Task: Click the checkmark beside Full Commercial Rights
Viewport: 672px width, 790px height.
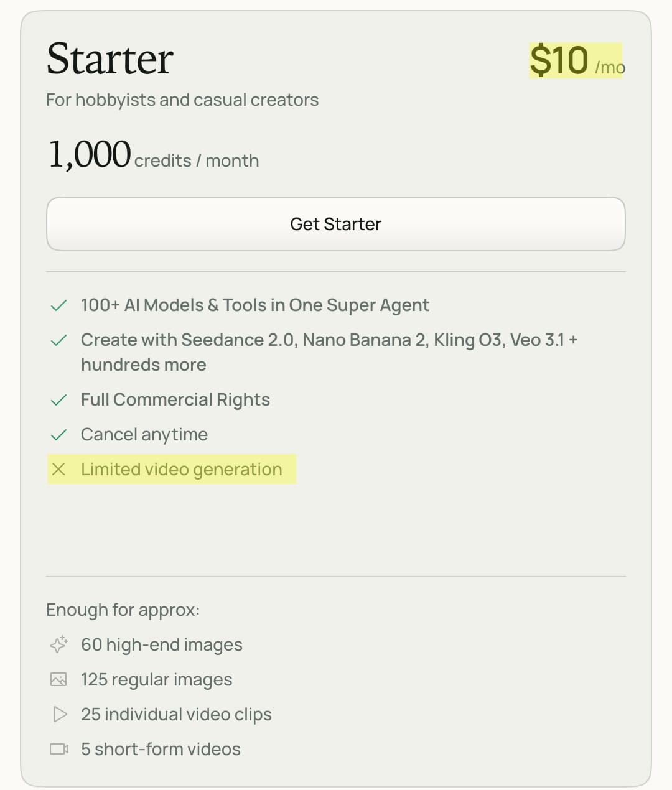Action: pyautogui.click(x=58, y=400)
